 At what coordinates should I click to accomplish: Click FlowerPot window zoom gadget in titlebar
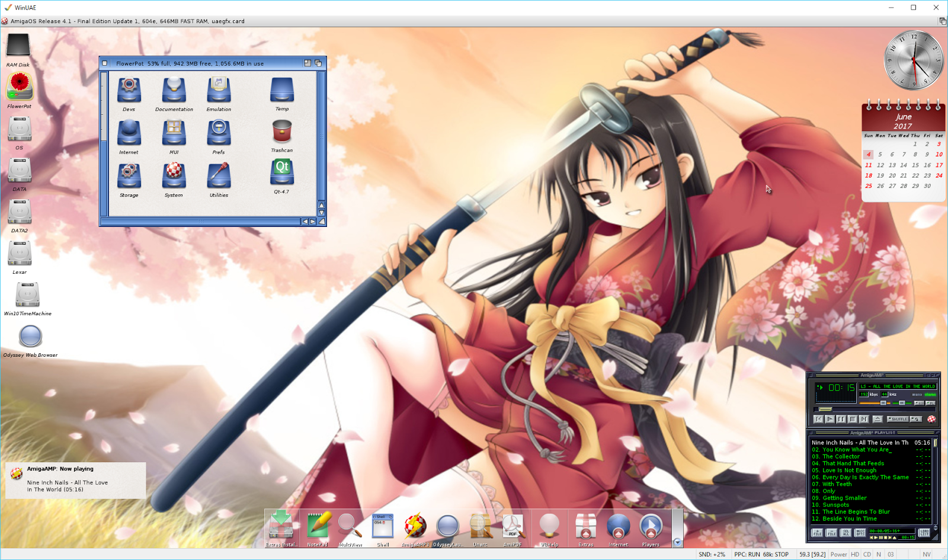pos(308,63)
